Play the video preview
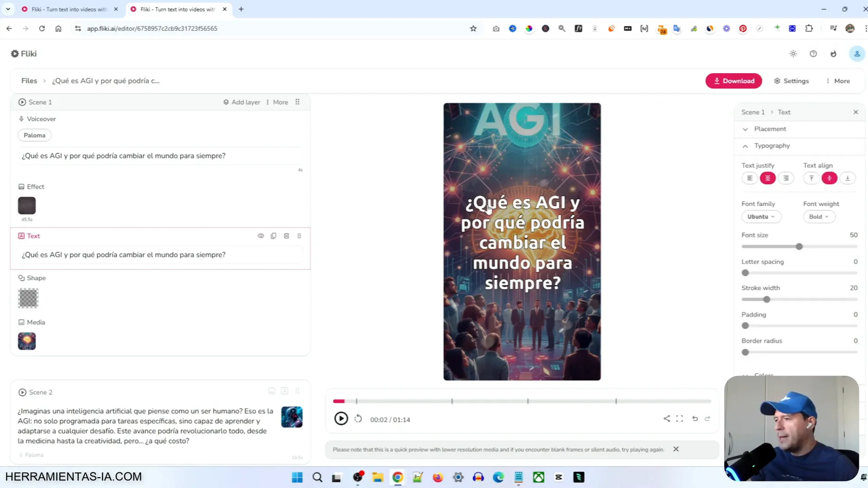The height and width of the screenshot is (488, 868). tap(341, 419)
